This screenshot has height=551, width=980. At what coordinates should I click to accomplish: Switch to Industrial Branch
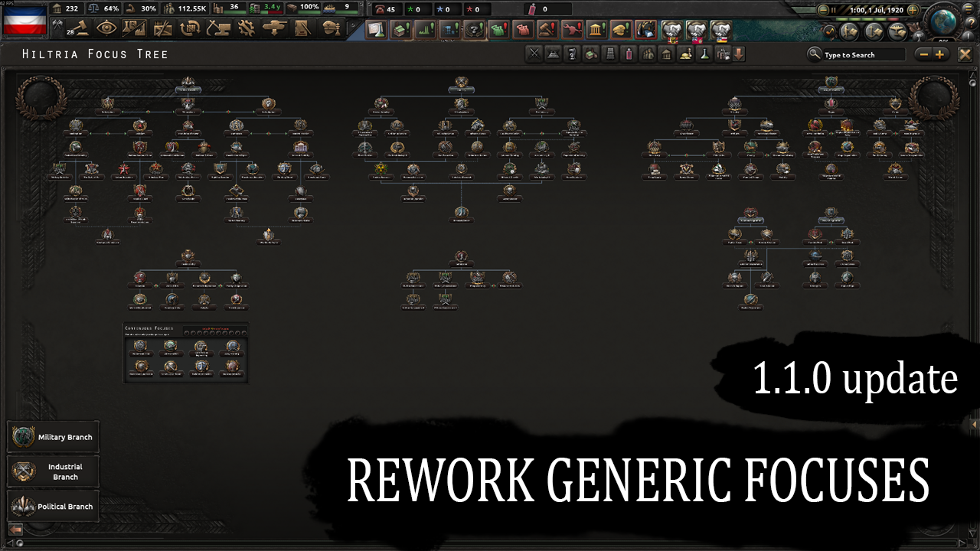coord(54,471)
